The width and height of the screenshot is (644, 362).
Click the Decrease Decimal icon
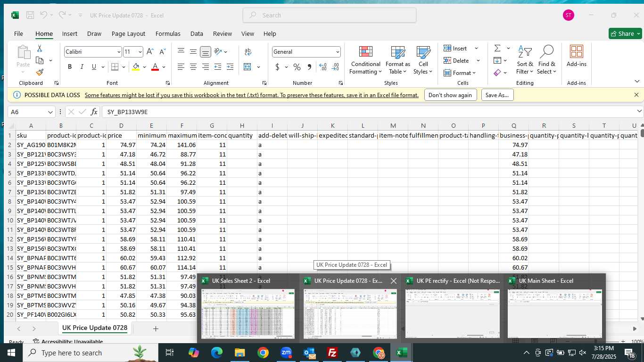(335, 67)
